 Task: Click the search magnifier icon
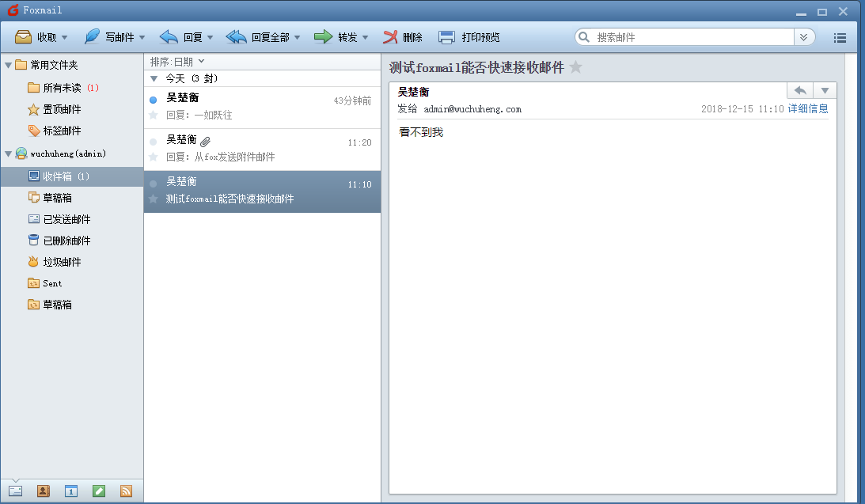pos(584,37)
